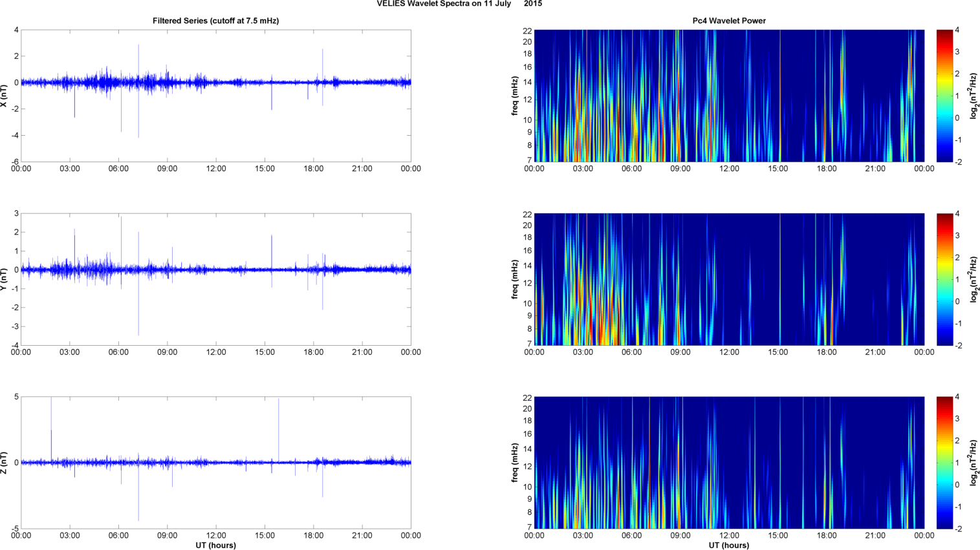980x550 pixels.
Task: Select the Filtered Series cutoff heading
Action: click(215, 21)
